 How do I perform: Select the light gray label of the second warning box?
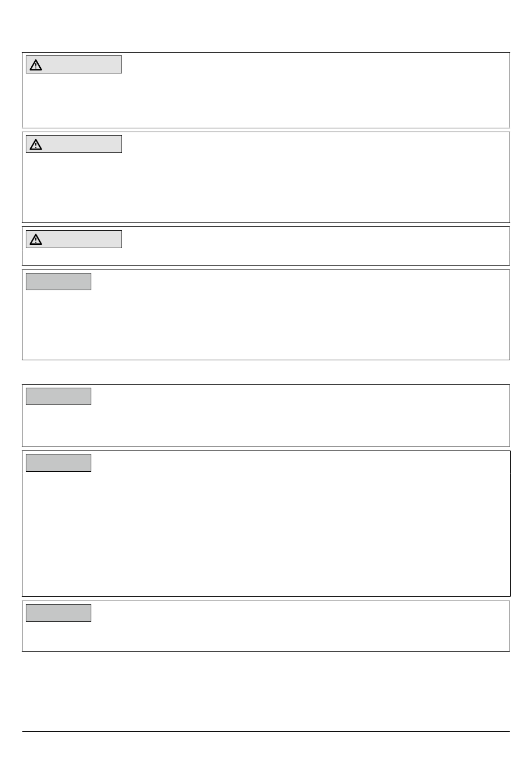coord(74,144)
